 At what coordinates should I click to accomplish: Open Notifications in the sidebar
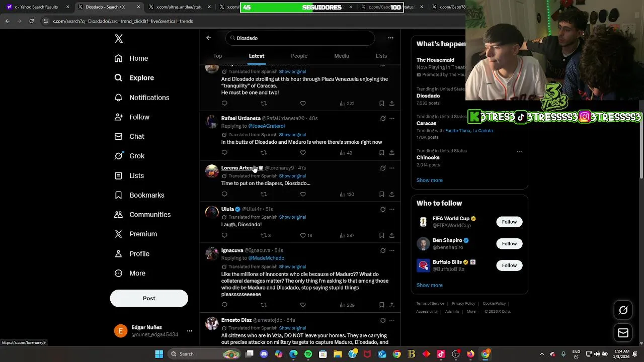142,98
